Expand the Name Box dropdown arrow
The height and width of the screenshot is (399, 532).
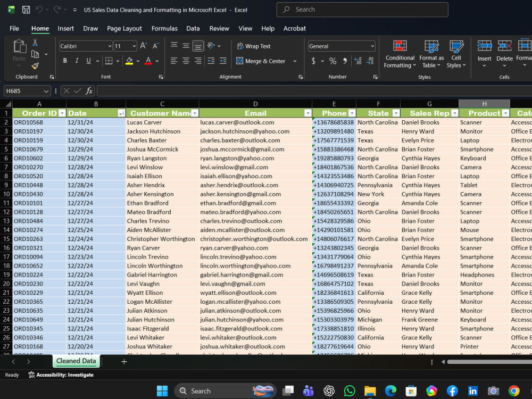[46, 91]
